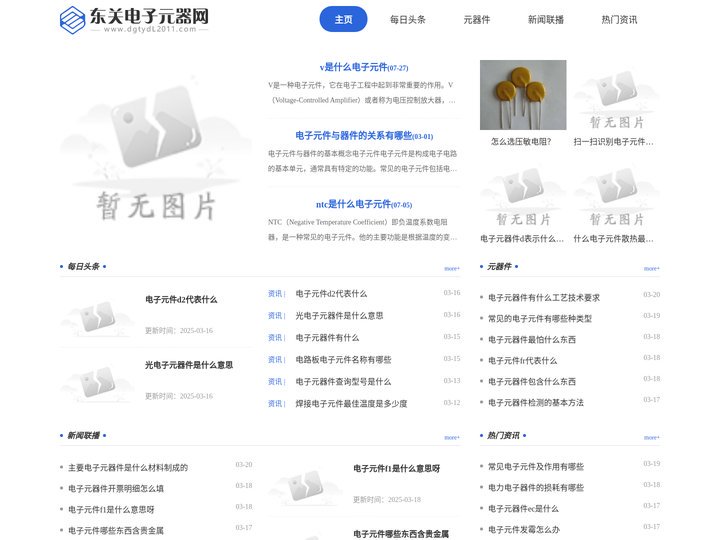This screenshot has width=720, height=540.
Task: Open 电子元器件检测的基本方法 link
Action: [536, 403]
